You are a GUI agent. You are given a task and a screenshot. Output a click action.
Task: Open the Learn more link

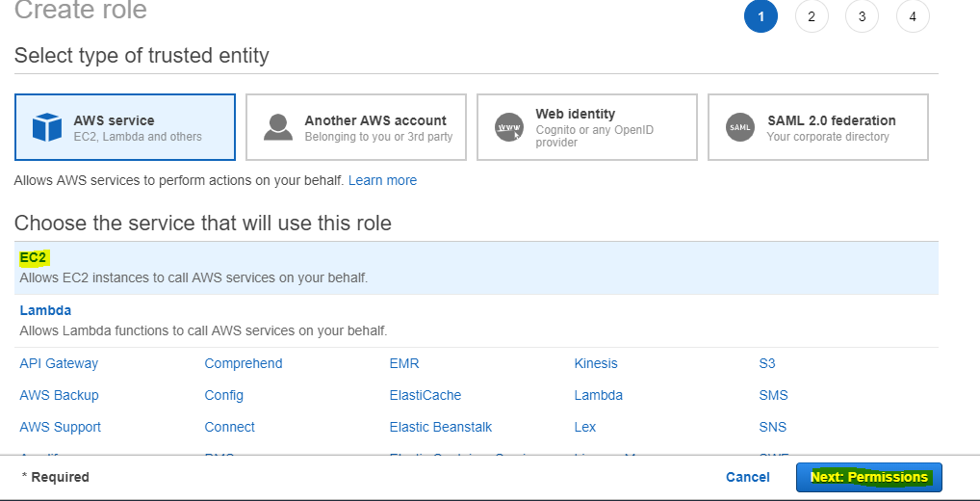382,180
